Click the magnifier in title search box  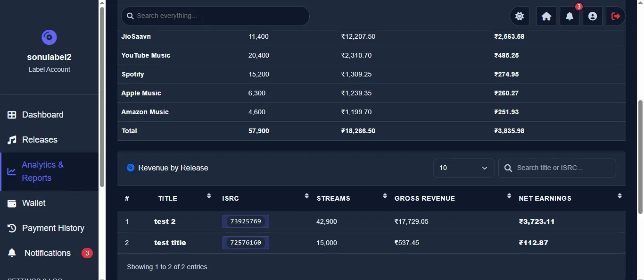point(508,168)
